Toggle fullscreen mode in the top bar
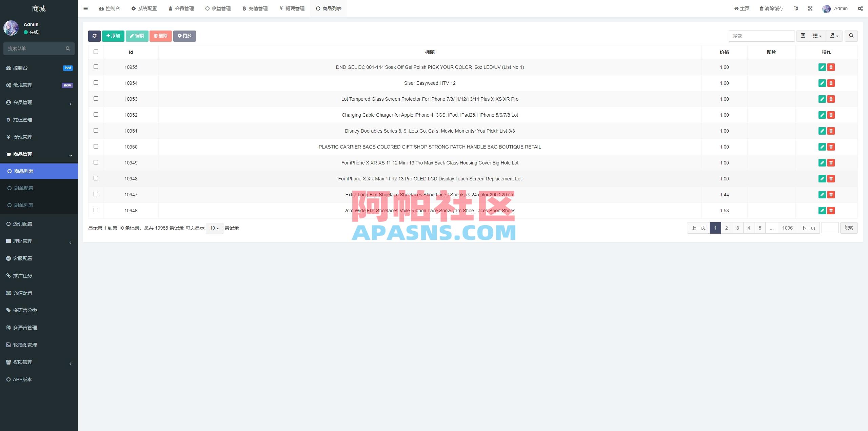The height and width of the screenshot is (431, 868). point(810,8)
